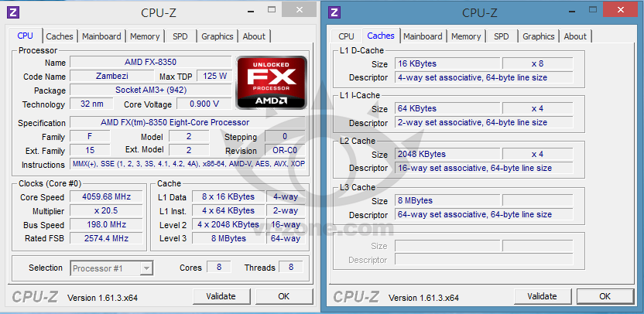Screen dimensions: 644x314
Task: Click Validate button in left window
Action: click(221, 296)
